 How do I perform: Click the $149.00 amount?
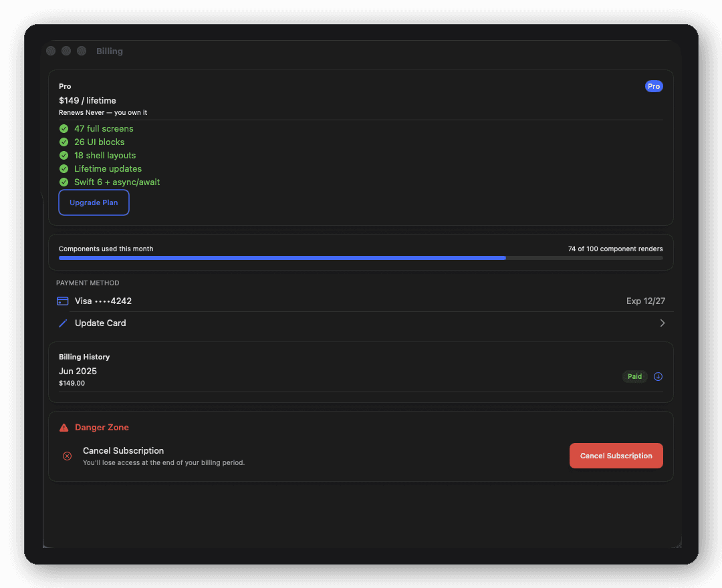[72, 383]
